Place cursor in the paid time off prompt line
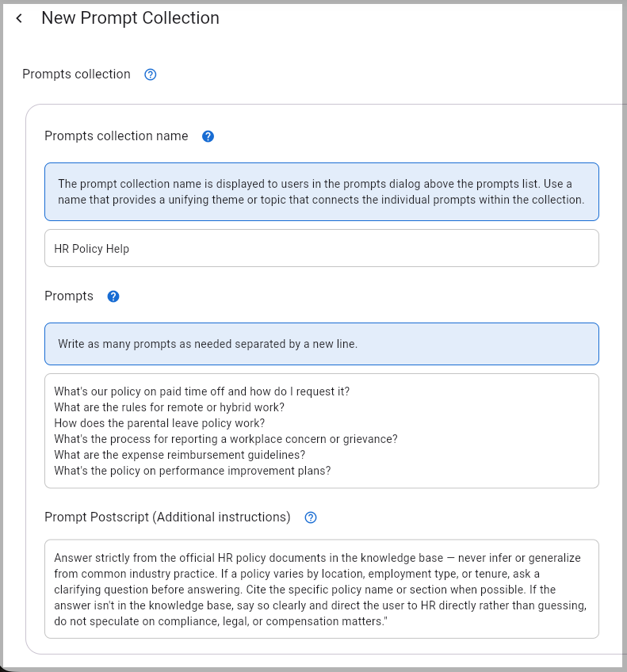Screen dimensions: 627x672 click(x=202, y=391)
